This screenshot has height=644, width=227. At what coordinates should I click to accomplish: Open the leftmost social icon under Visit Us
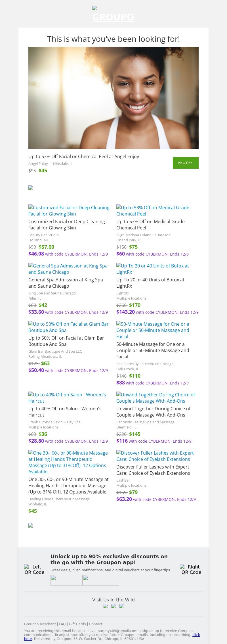[x=105, y=606]
